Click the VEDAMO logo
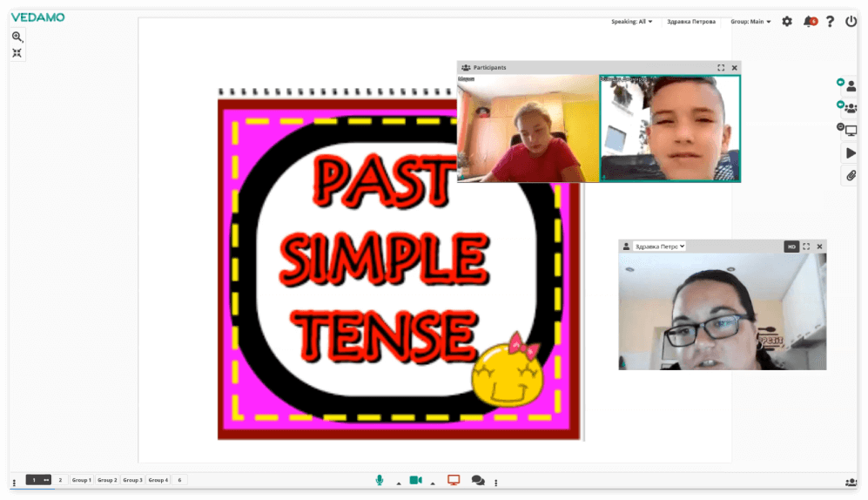This screenshot has height=500, width=868. pyautogui.click(x=37, y=17)
